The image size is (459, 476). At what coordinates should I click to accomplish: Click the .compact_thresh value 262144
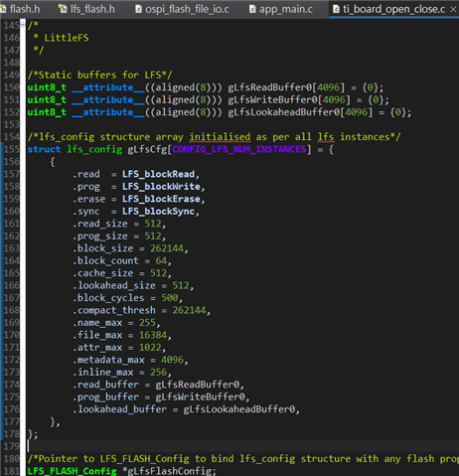pyautogui.click(x=189, y=310)
